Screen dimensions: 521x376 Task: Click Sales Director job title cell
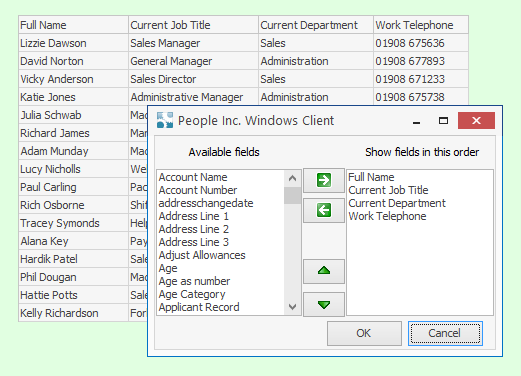tap(193, 79)
